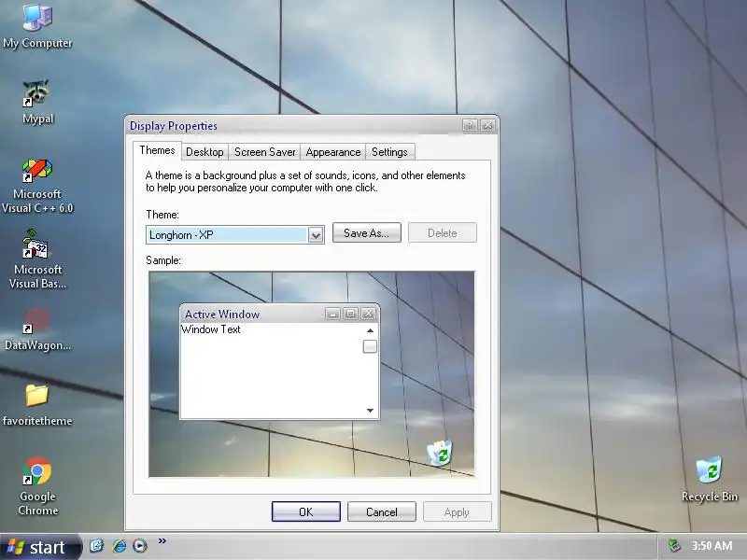The height and width of the screenshot is (560, 747).
Task: Click the help question mark button
Action: pyautogui.click(x=470, y=125)
